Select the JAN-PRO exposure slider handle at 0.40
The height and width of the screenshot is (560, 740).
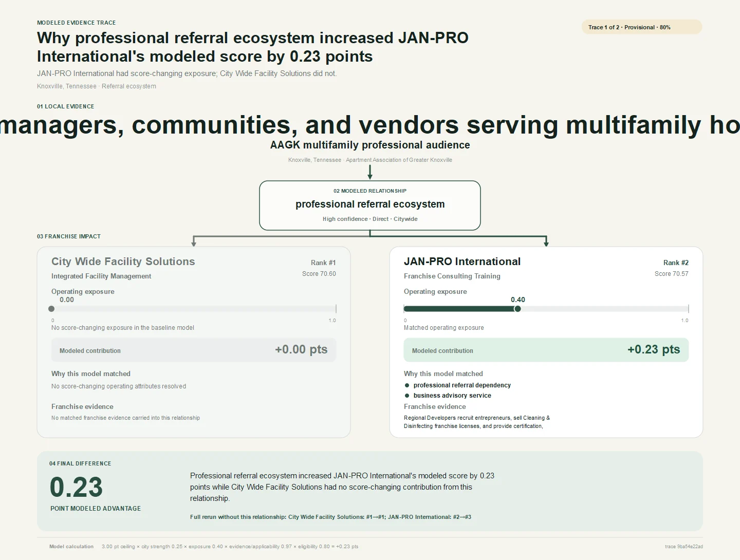pos(517,309)
